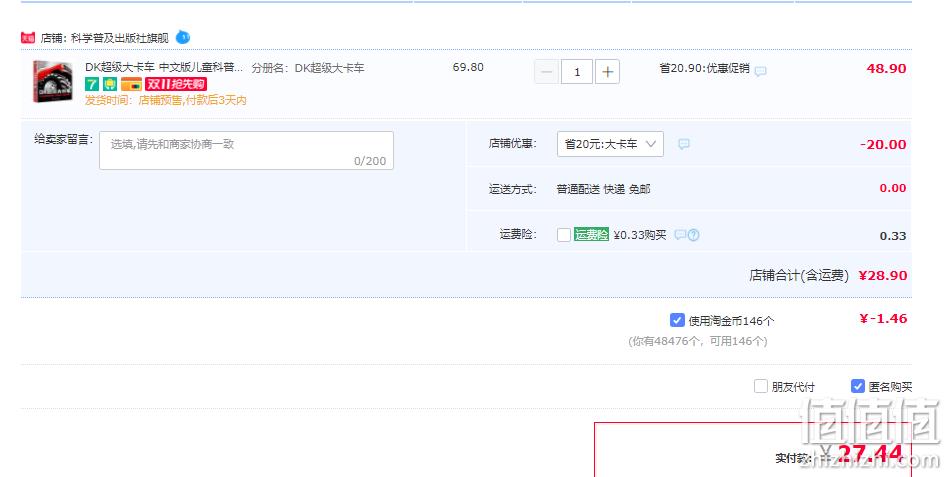Click the item subtotal 48.90
This screenshot has height=477, width=949.
click(x=886, y=68)
